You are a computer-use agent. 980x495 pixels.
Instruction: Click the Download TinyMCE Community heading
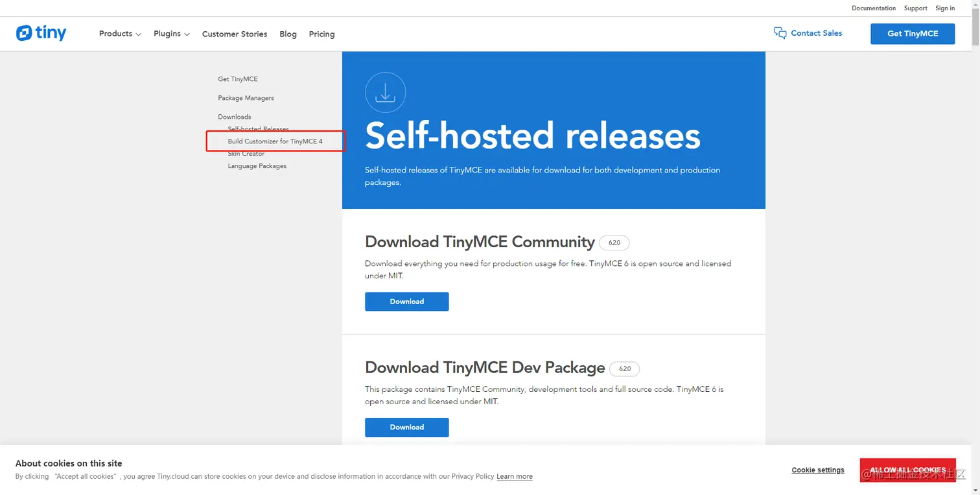480,242
